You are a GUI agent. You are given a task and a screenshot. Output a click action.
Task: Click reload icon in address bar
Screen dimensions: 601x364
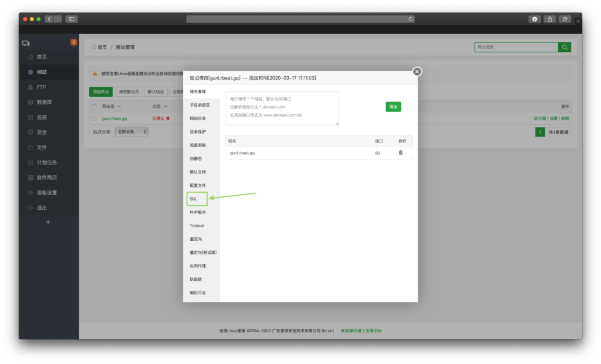[410, 19]
